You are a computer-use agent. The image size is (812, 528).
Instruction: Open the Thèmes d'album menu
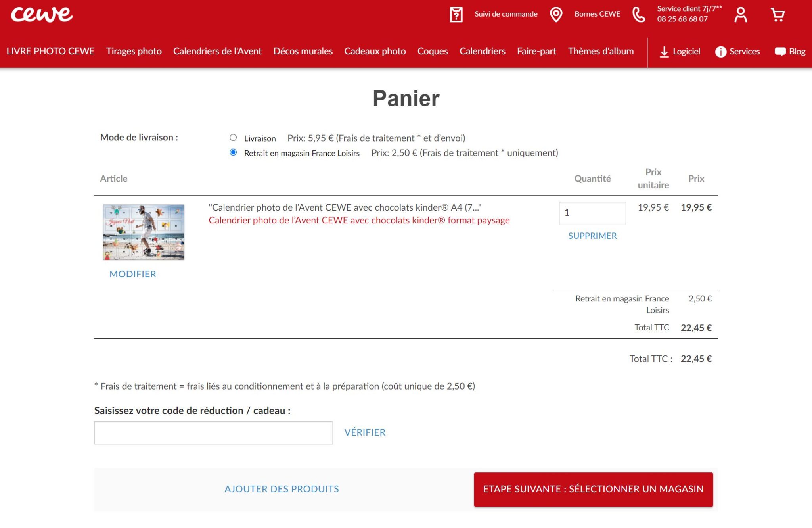click(x=600, y=51)
